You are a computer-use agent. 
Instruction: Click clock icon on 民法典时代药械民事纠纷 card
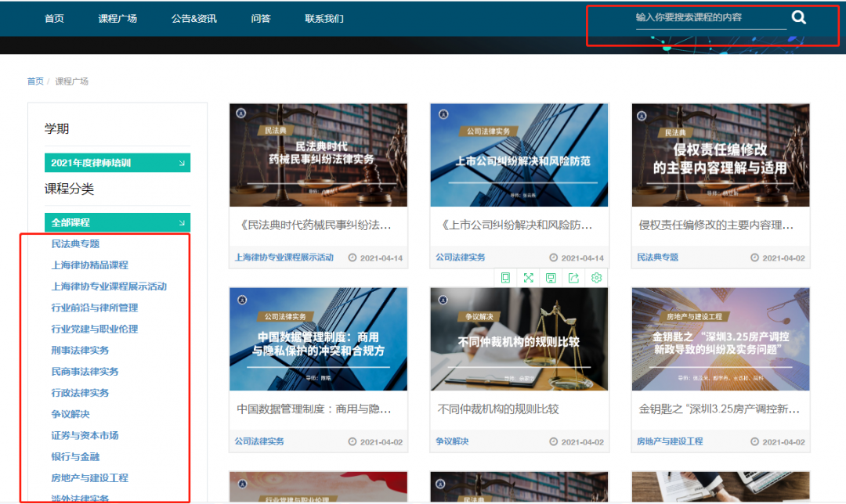[x=352, y=257]
